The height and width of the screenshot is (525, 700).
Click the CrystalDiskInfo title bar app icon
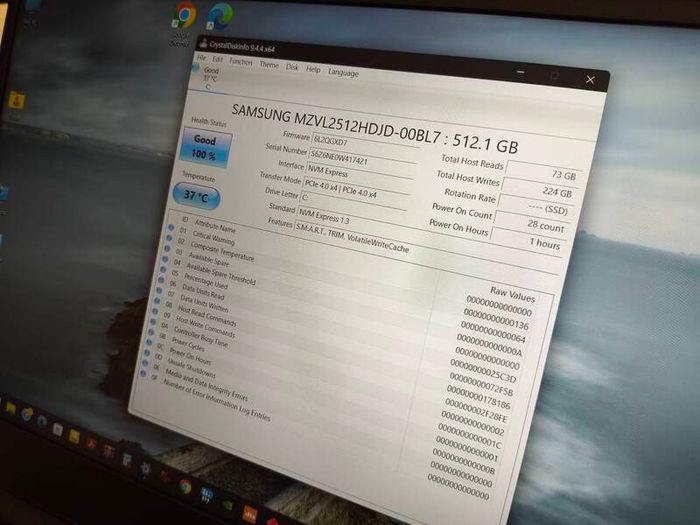(x=204, y=43)
